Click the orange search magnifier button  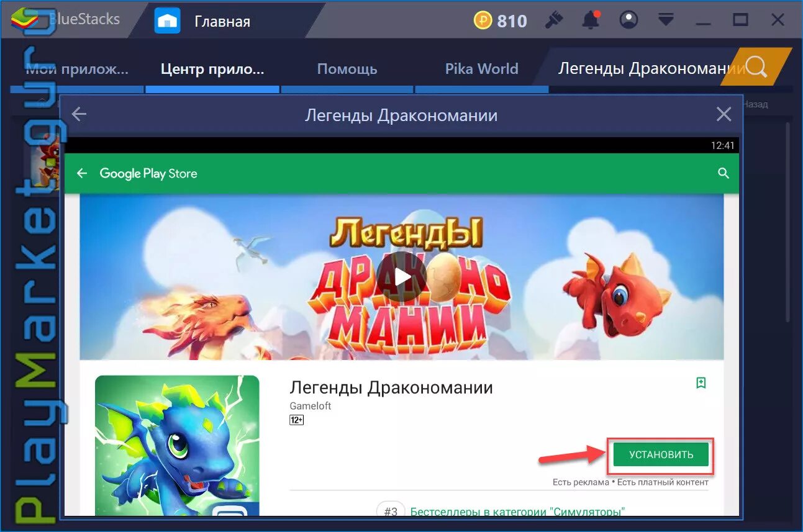756,66
